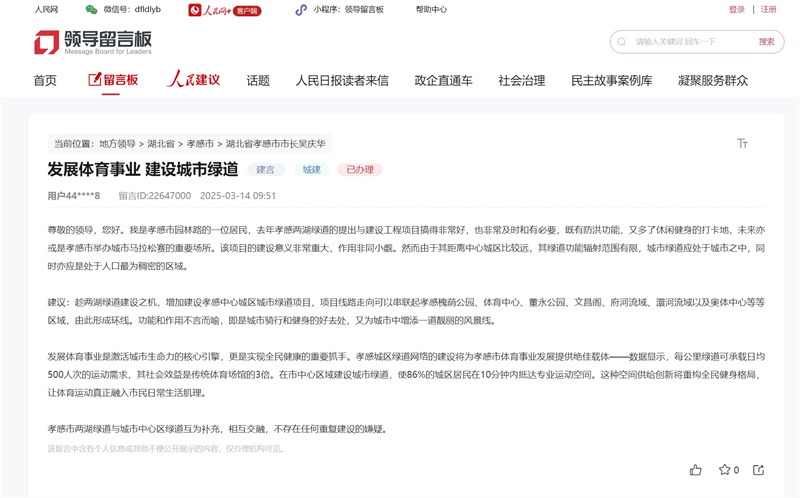Click the sentence beginning 孝感市两湖绿道与城市中心区绿道
The image size is (800, 498).
[218, 429]
